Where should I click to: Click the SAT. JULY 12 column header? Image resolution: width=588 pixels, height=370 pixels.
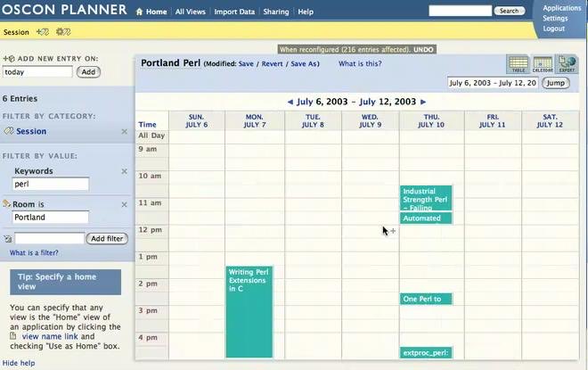pyautogui.click(x=550, y=121)
